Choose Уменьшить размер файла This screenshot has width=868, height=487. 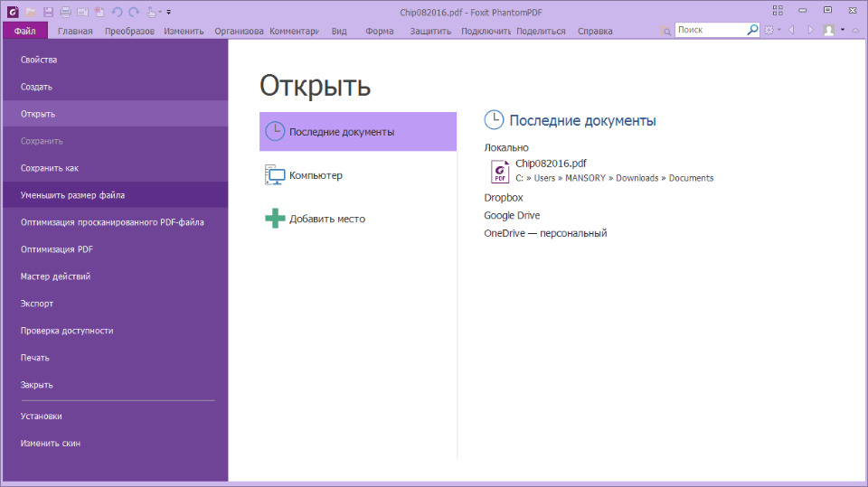click(x=115, y=195)
